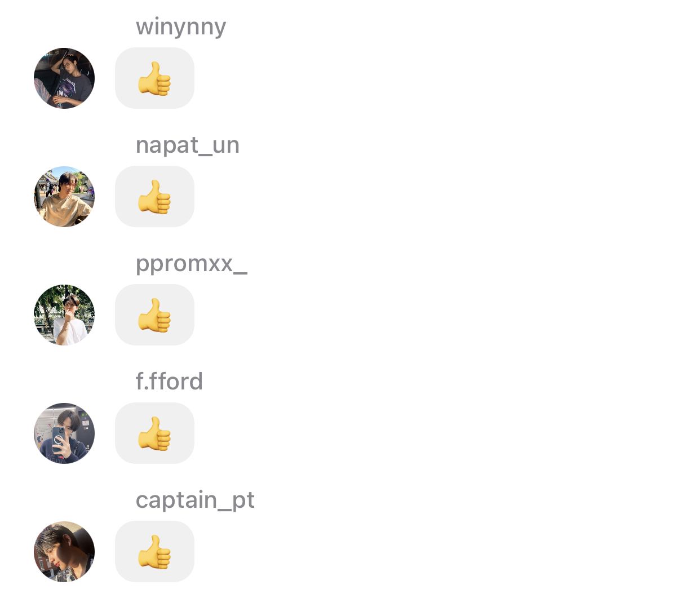Open the captain_pt username link
Image resolution: width=700 pixels, height=607 pixels.
point(195,500)
